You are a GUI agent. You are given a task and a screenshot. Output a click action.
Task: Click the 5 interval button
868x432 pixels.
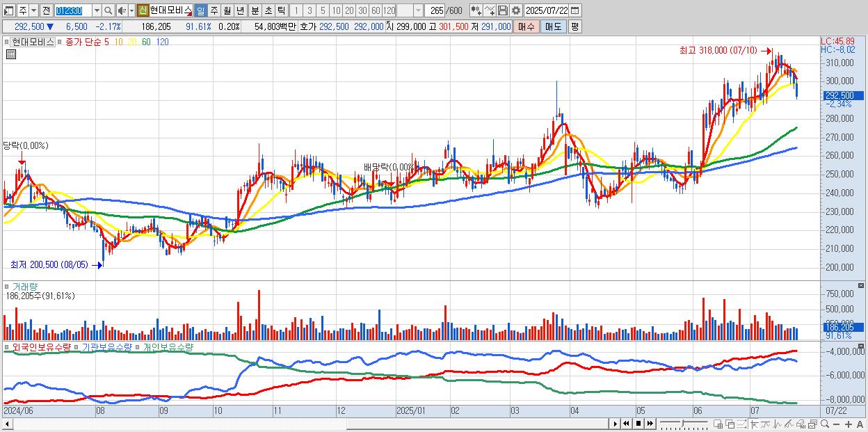[323, 10]
